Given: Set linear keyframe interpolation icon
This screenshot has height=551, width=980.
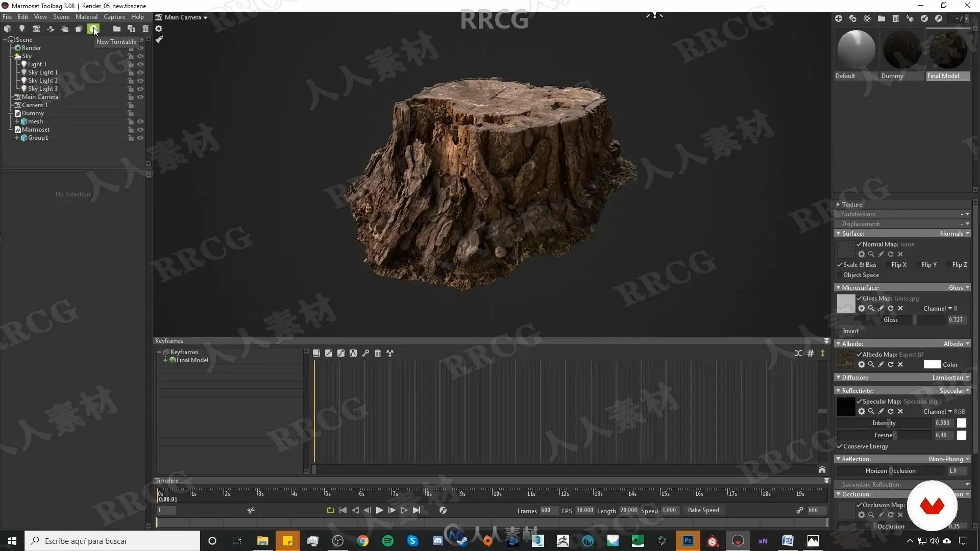Looking at the screenshot, I should (329, 353).
